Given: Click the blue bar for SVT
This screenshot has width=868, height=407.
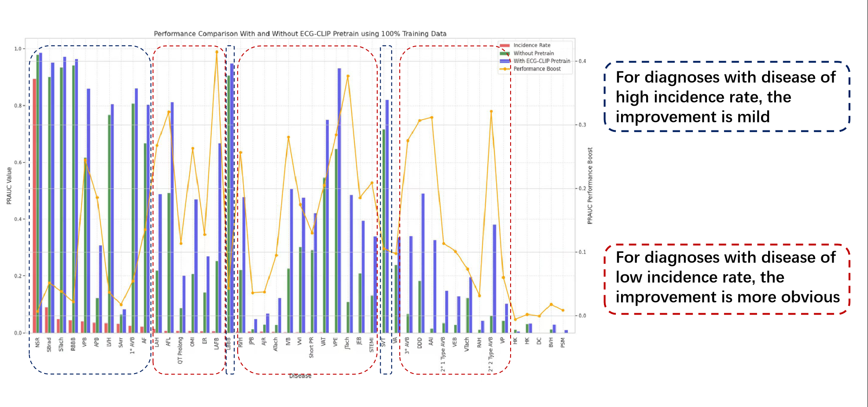Looking at the screenshot, I should click(x=387, y=216).
